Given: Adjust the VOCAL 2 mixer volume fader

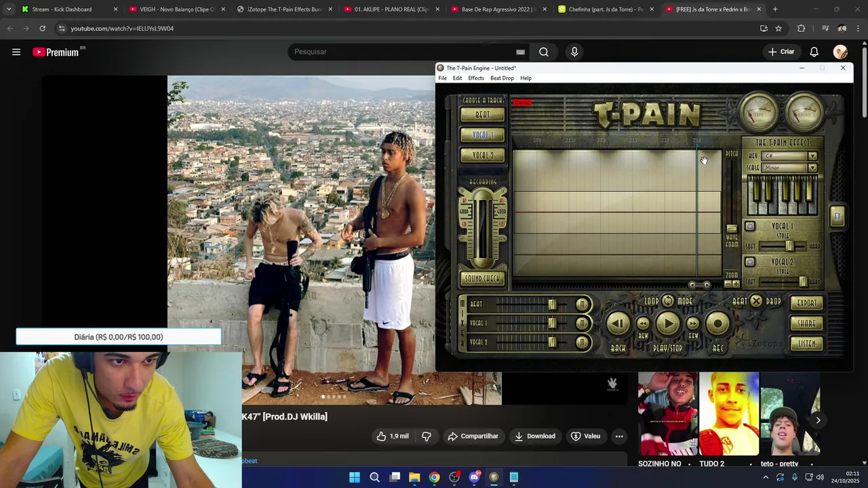Looking at the screenshot, I should pyautogui.click(x=552, y=343).
